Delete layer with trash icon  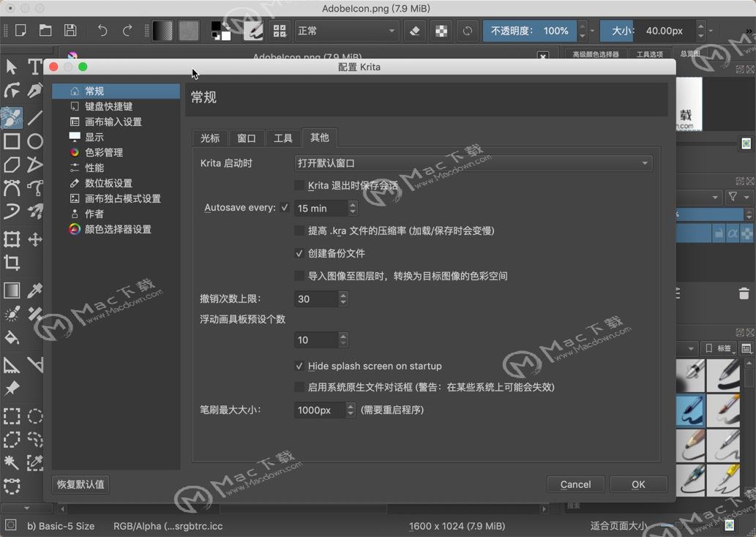click(744, 293)
